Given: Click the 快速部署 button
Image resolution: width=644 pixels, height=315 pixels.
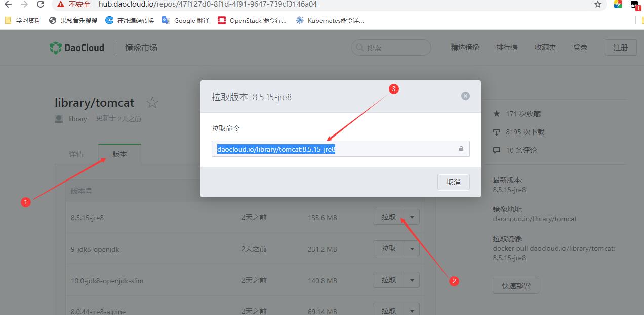Looking at the screenshot, I should pyautogui.click(x=516, y=286).
